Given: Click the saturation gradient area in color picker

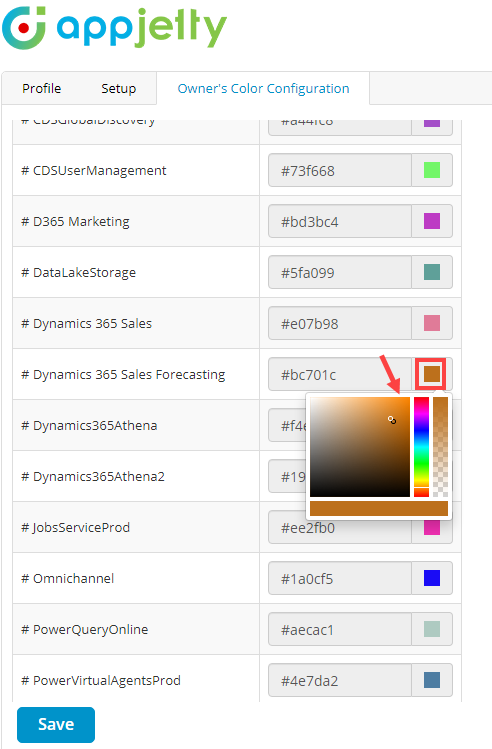Looking at the screenshot, I should click(360, 447).
